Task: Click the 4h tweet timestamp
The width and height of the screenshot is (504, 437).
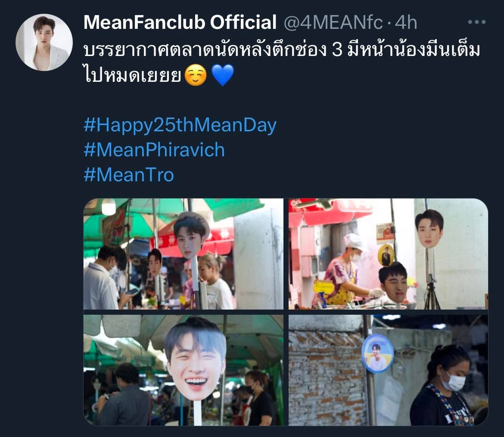Action: pyautogui.click(x=406, y=22)
